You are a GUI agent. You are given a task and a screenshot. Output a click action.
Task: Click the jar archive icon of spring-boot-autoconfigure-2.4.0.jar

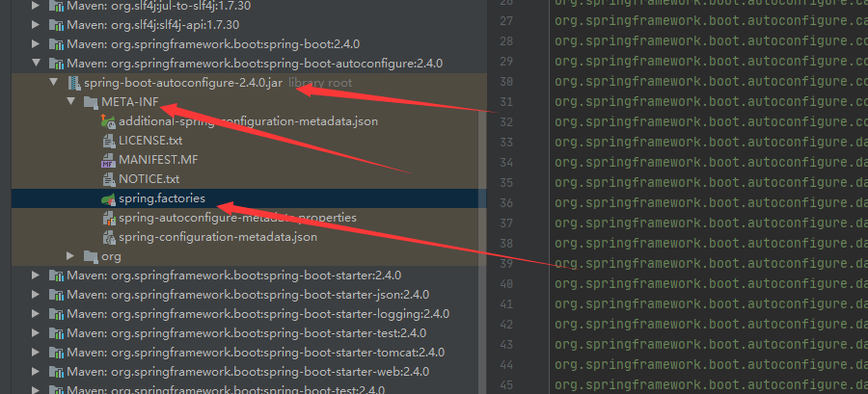pos(73,83)
